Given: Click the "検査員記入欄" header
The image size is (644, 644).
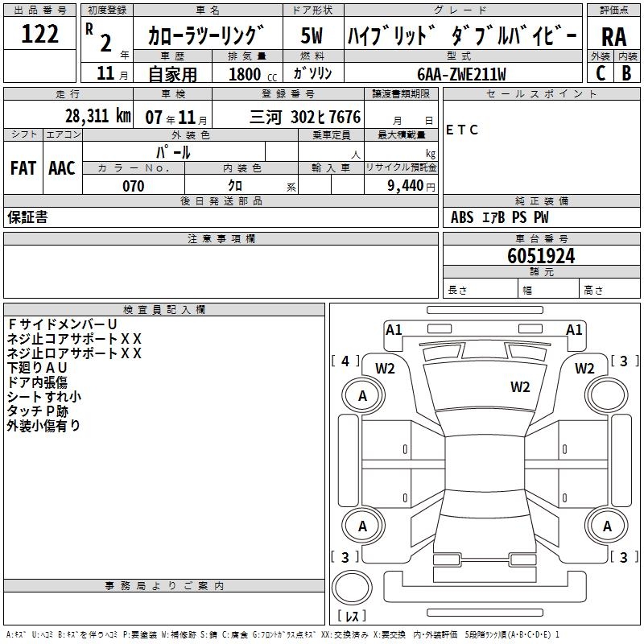Looking at the screenshot, I should pos(164,310).
